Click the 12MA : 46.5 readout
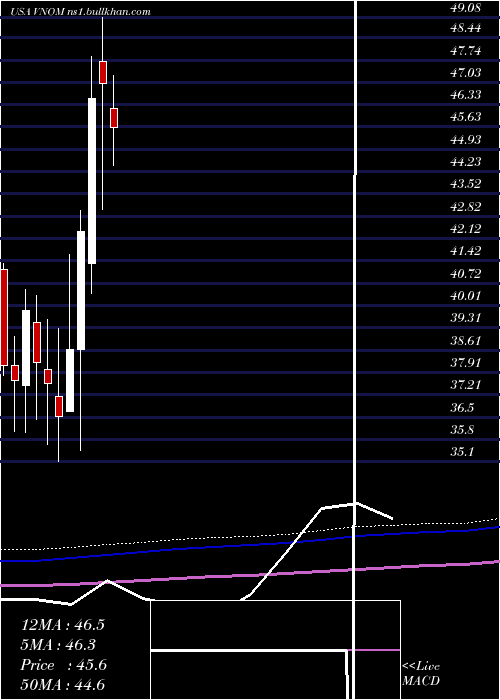The width and height of the screenshot is (500, 700). pos(62,625)
